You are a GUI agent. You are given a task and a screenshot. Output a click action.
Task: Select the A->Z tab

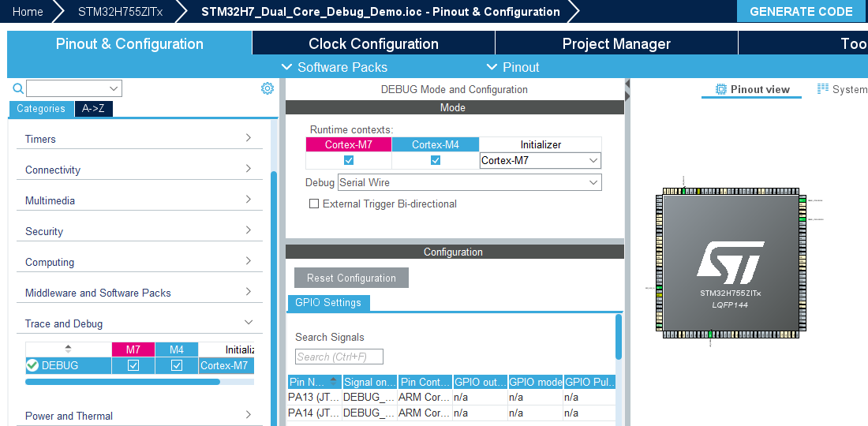(93, 108)
